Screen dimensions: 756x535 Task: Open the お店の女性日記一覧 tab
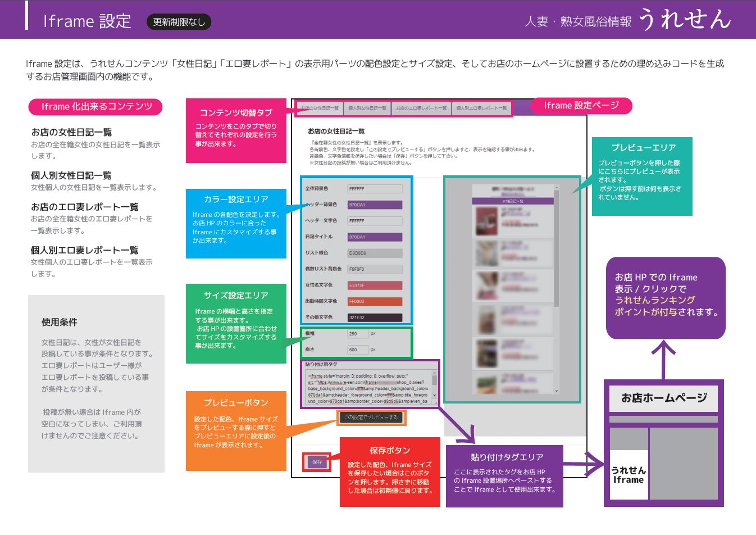pos(320,108)
